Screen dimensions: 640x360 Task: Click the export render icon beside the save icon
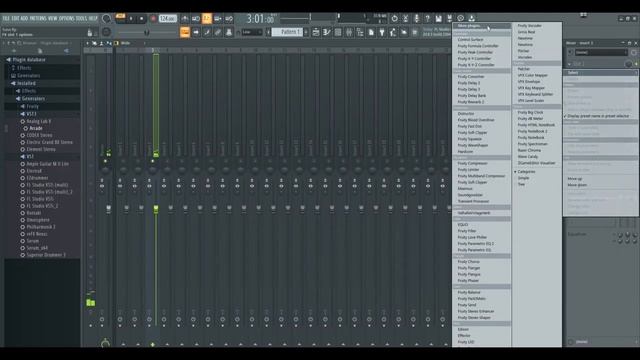[449, 18]
